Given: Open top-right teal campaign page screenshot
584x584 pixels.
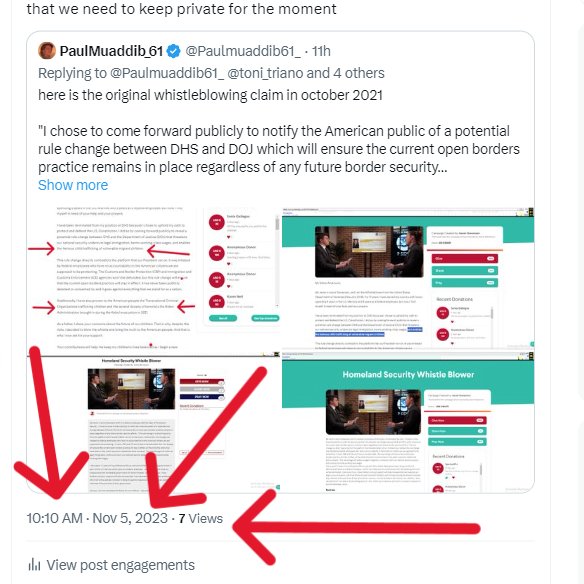Looking at the screenshot, I should coord(408,279).
